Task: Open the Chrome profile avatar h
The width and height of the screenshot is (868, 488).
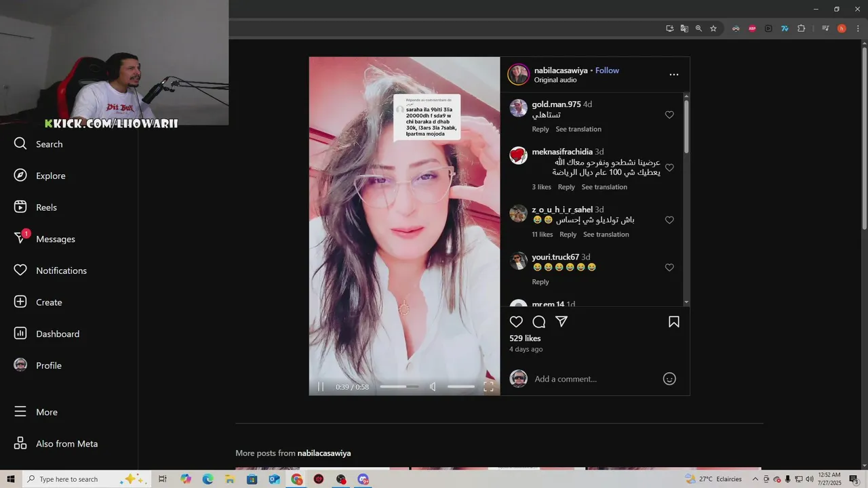Action: tap(842, 28)
